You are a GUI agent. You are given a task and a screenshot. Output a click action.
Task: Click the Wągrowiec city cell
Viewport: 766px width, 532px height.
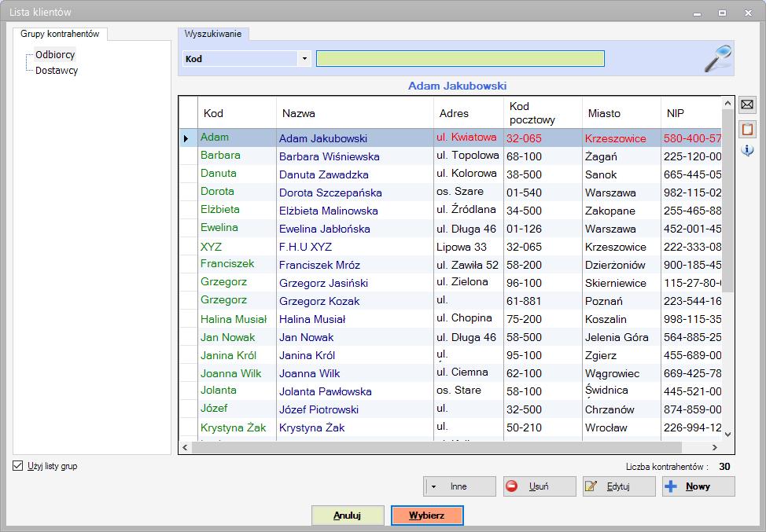point(621,373)
